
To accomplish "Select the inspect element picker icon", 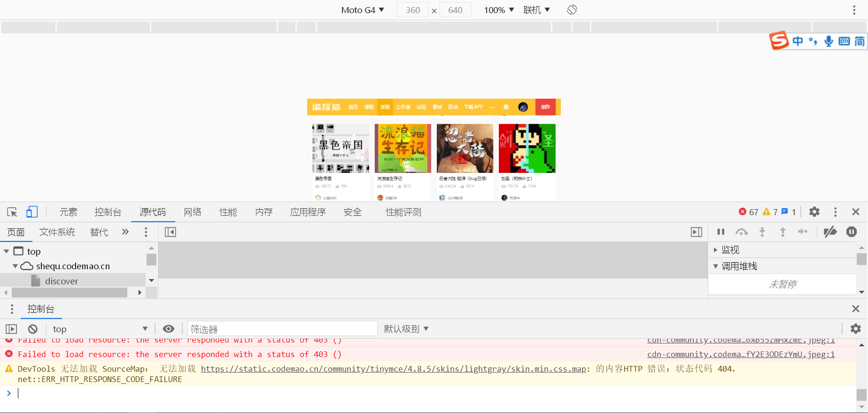I will click(12, 212).
